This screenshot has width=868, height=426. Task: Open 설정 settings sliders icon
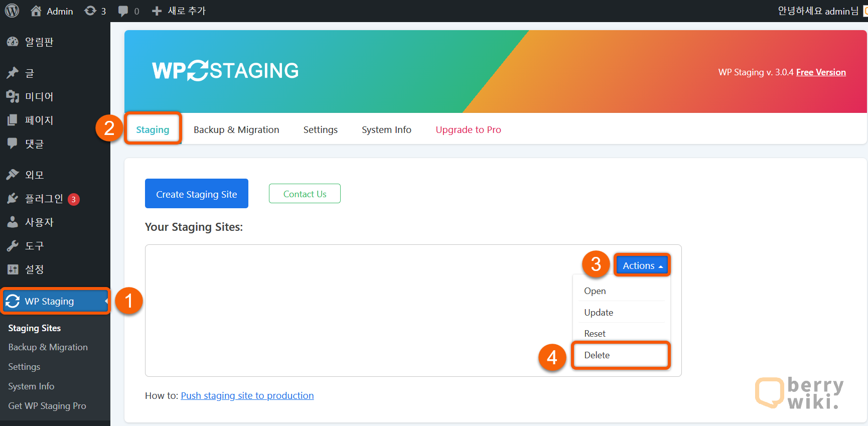point(13,269)
